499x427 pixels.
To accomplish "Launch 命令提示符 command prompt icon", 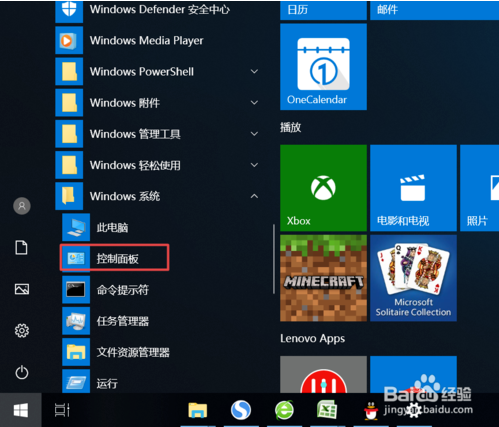I will pos(76,290).
